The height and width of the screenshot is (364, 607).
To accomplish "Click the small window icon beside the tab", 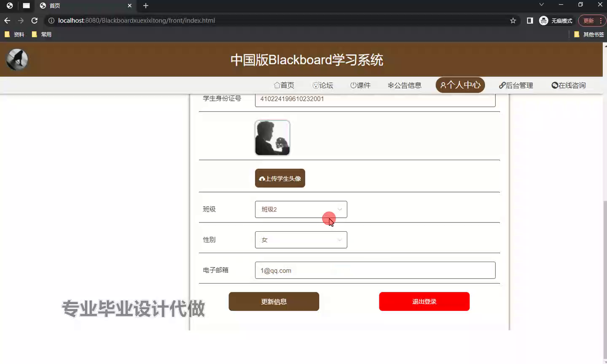I will [26, 5].
